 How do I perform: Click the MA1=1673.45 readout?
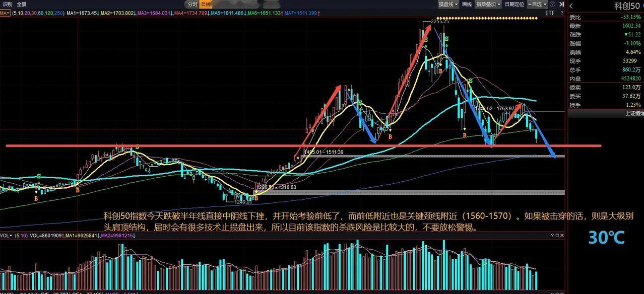[82, 13]
